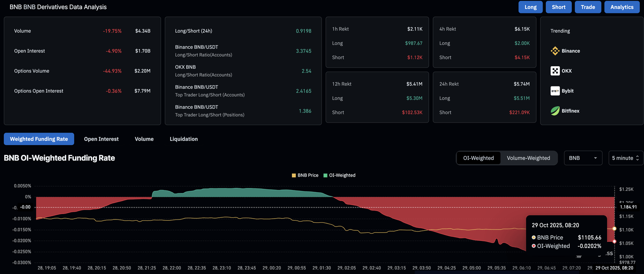
Task: Select the OI-Weighted toggle option
Action: [x=478, y=158]
